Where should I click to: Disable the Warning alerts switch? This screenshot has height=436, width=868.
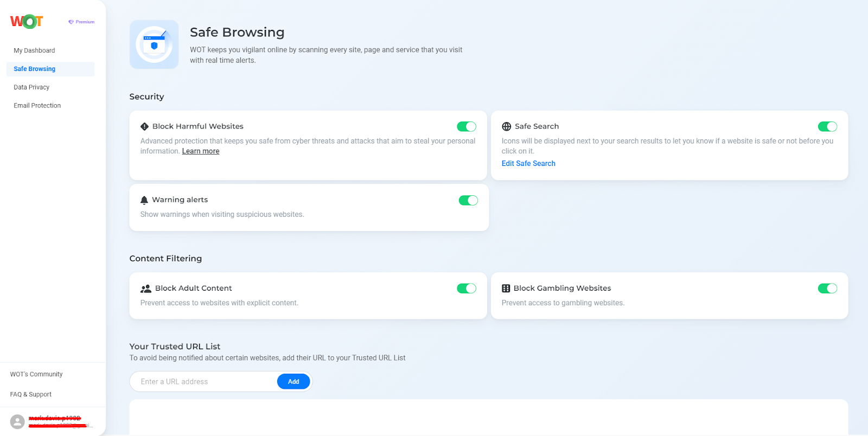click(x=468, y=200)
